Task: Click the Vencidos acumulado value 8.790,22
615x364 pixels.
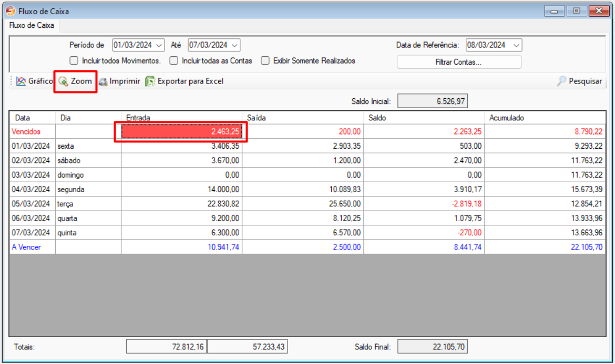Action: click(x=589, y=132)
